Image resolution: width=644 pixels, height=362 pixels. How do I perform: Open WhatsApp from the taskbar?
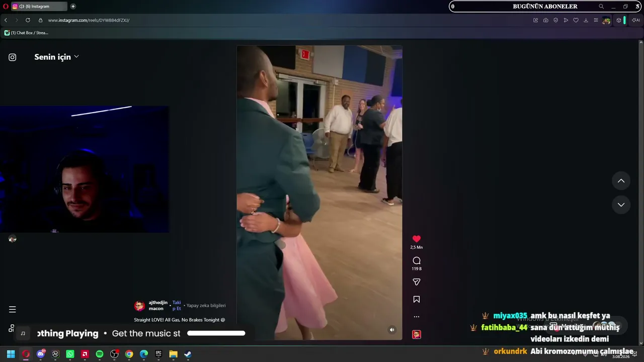[70, 354]
